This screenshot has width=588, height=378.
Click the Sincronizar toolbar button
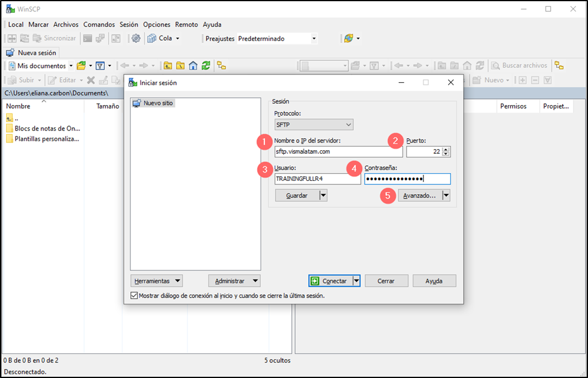pyautogui.click(x=55, y=38)
